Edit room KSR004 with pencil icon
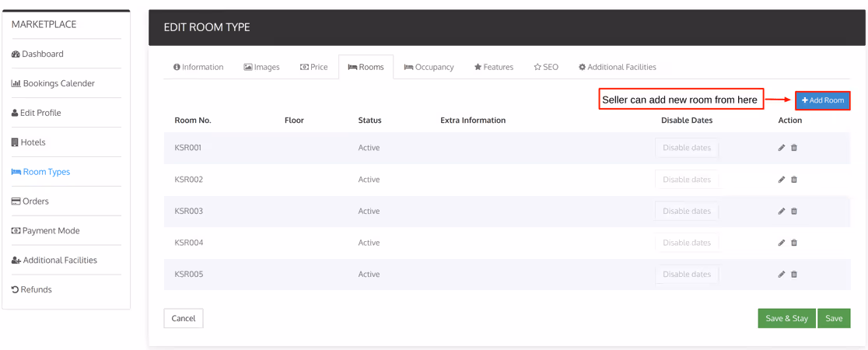 pyautogui.click(x=782, y=243)
